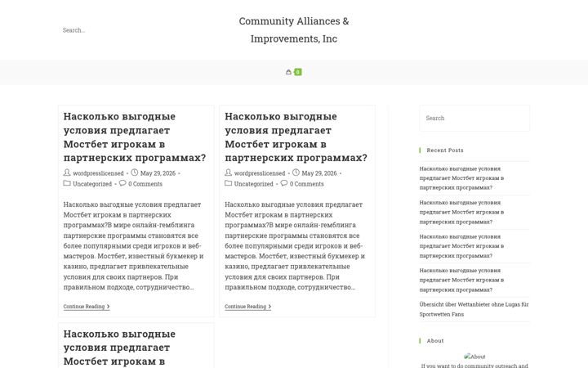
Task: Click Continue Reading in first post card
Action: 87,307
